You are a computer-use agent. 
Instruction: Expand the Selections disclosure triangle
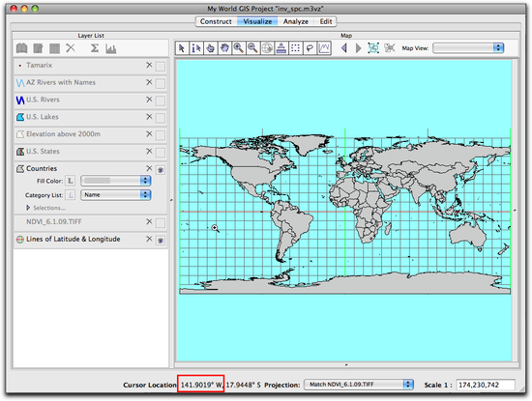point(28,208)
